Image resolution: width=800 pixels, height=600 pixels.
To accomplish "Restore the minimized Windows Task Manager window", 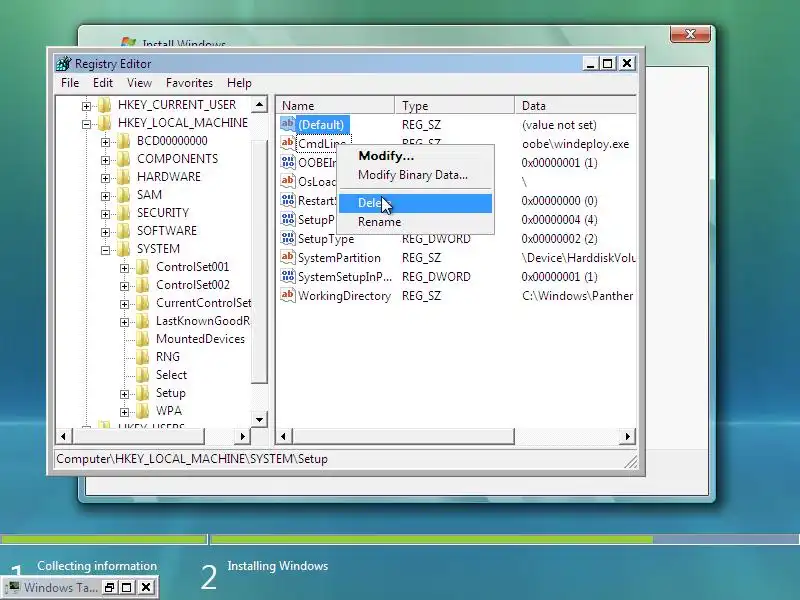I will click(x=109, y=587).
